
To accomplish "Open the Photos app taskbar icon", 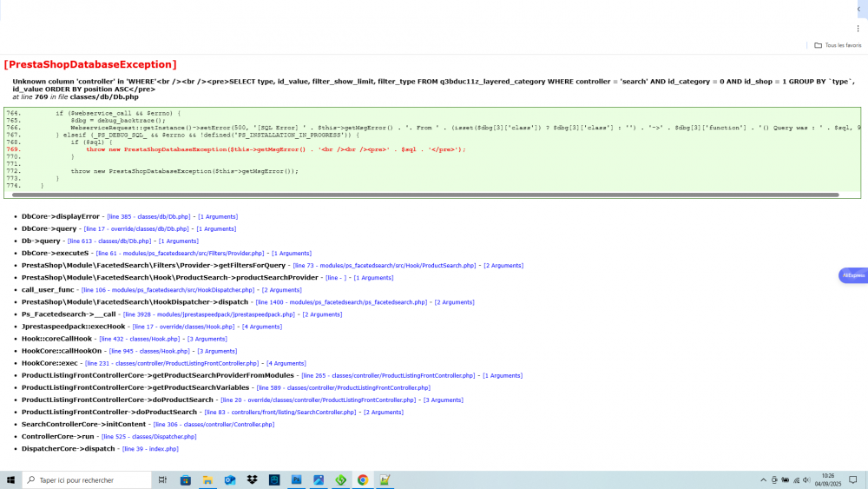I will coord(319,480).
